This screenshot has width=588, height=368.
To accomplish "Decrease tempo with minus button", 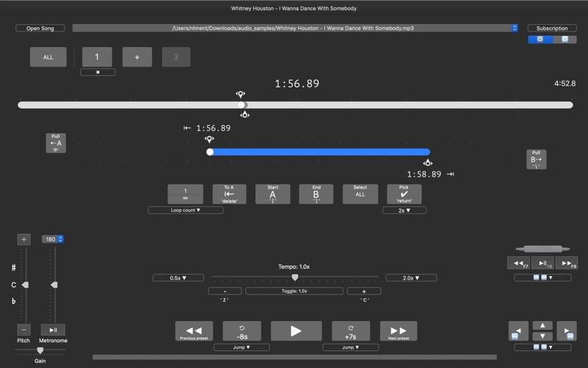I will point(225,291).
